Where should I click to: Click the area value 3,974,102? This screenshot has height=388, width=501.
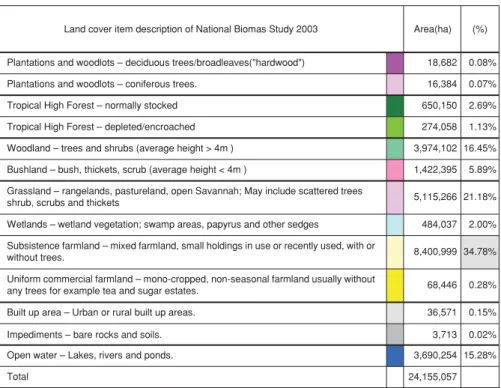point(435,148)
